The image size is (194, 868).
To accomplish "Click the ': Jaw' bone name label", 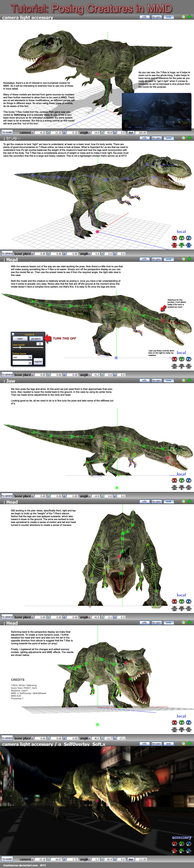I will tap(9, 381).
